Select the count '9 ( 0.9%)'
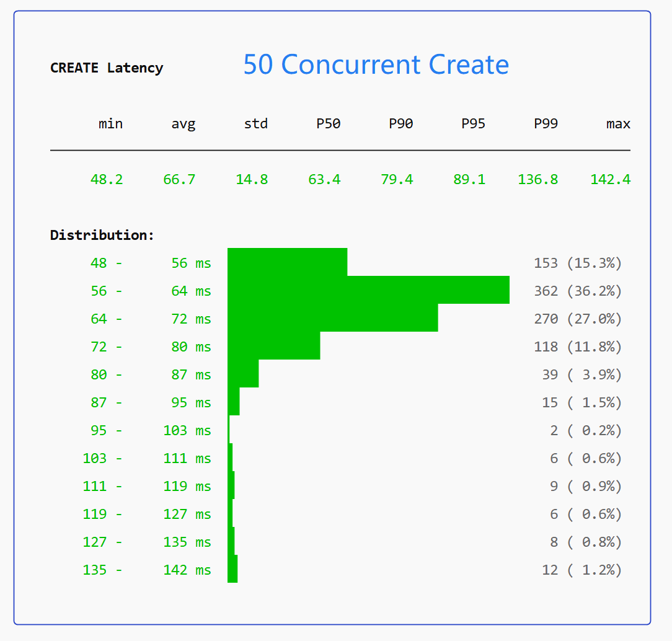This screenshot has height=641, width=672. 586,486
